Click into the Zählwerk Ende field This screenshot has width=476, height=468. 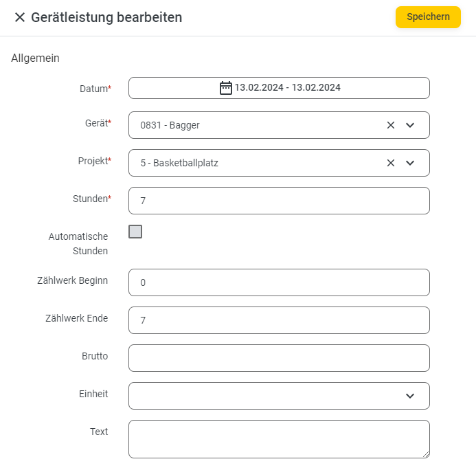[279, 320]
